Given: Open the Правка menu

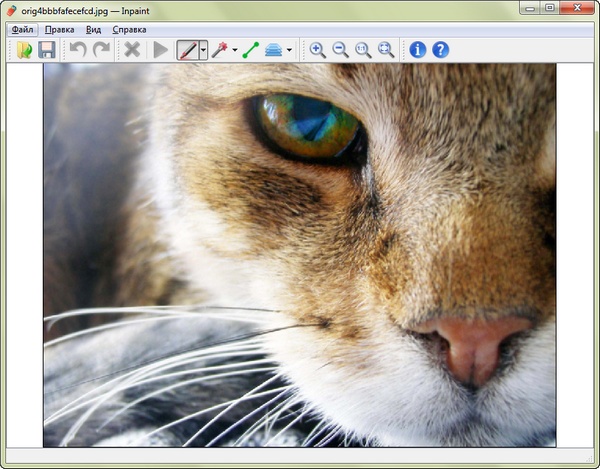Looking at the screenshot, I should point(59,30).
